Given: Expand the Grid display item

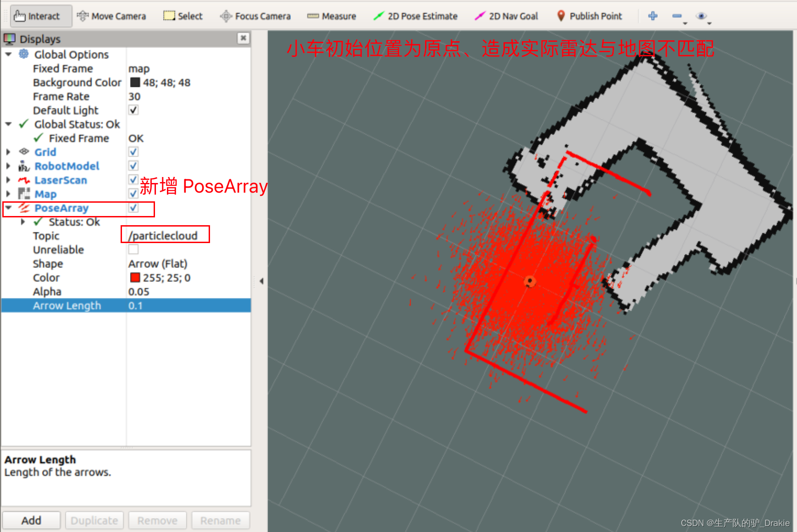Looking at the screenshot, I should coord(8,152).
